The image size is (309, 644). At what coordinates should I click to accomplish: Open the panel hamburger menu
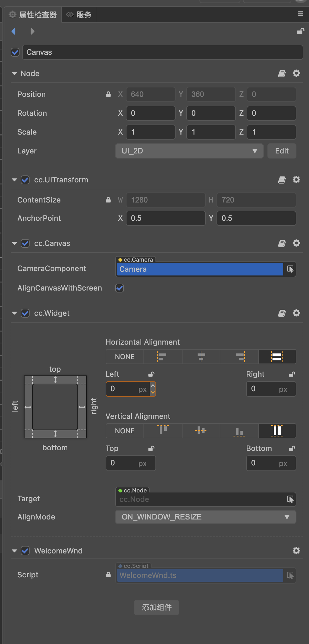point(301,14)
